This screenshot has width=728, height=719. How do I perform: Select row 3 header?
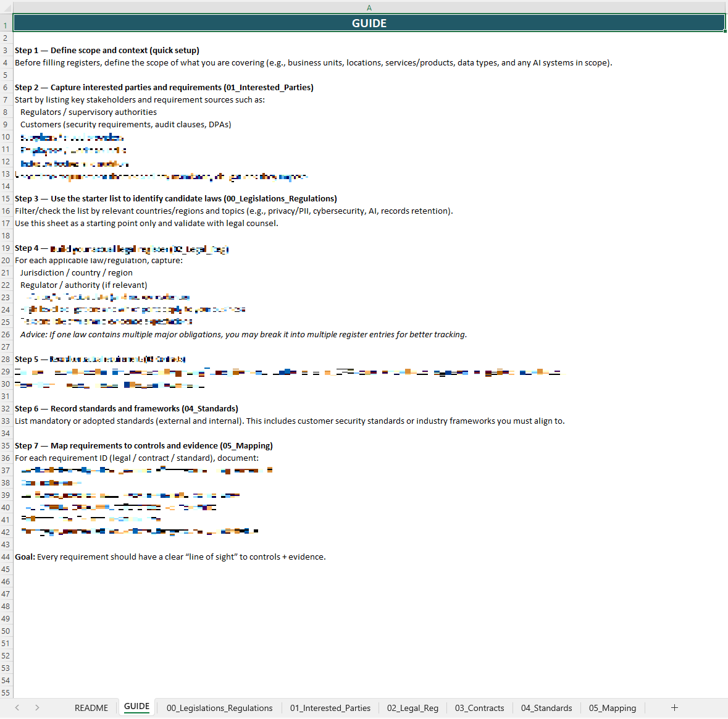6,51
